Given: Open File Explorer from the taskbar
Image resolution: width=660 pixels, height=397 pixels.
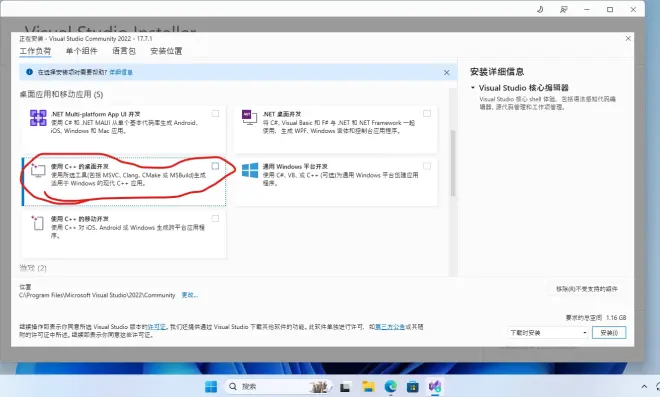Looking at the screenshot, I should [x=368, y=386].
